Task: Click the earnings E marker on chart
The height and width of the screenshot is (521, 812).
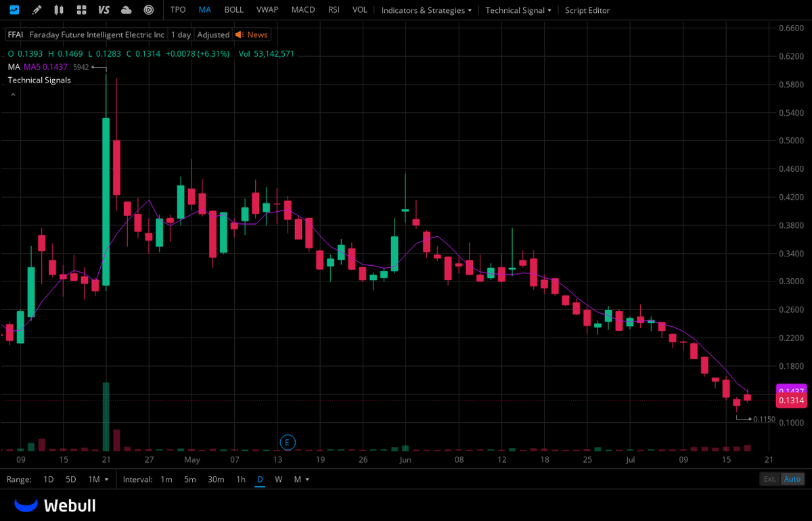Action: (x=287, y=443)
